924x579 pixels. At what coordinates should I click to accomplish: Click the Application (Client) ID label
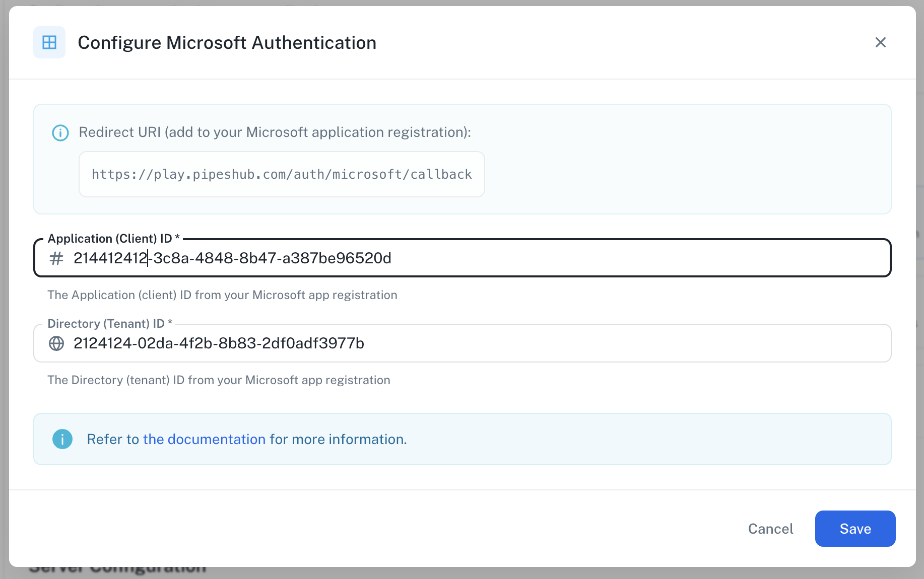[x=113, y=238]
